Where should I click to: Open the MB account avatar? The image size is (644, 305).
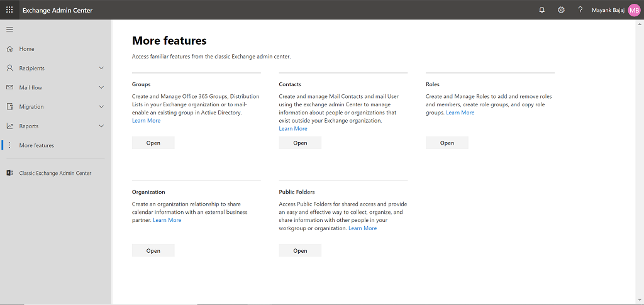pos(634,10)
